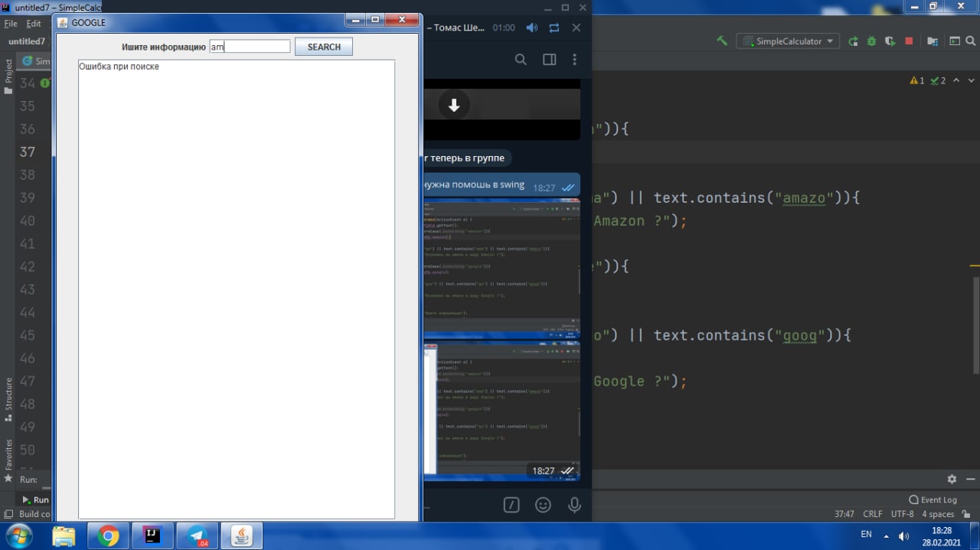This screenshot has height=550, width=980.
Task: Open second code screenshot thumbnail in Telegram
Action: point(501,411)
